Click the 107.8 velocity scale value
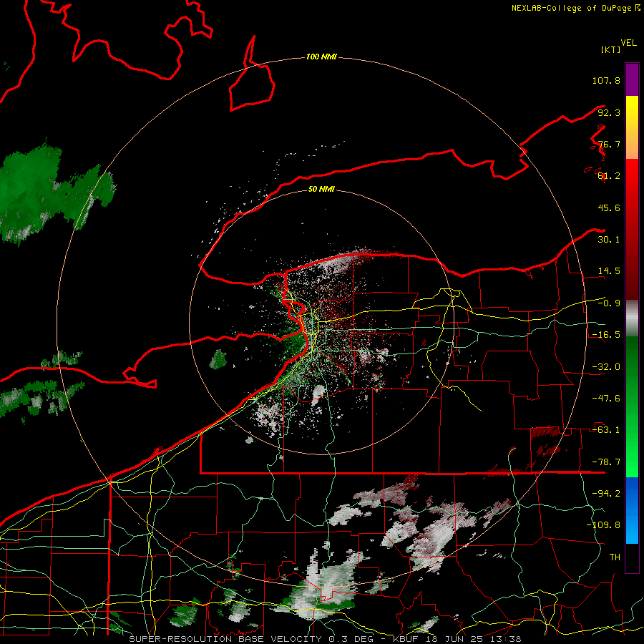 (x=606, y=80)
